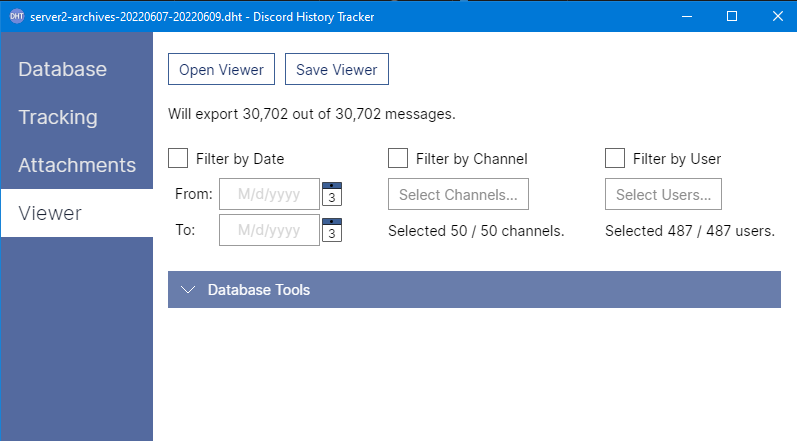Viewport: 797px width, 441px height.
Task: Select the Viewer tab
Action: (x=76, y=213)
